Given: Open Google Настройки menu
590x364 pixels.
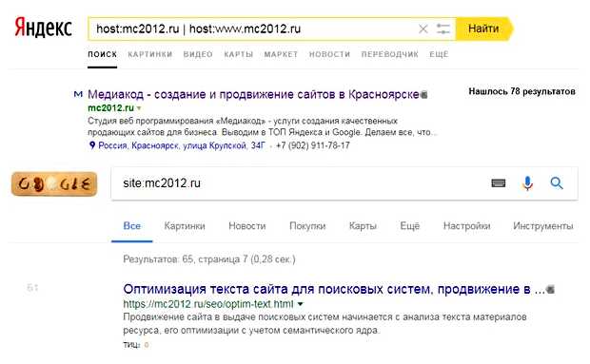Looking at the screenshot, I should point(466,226).
